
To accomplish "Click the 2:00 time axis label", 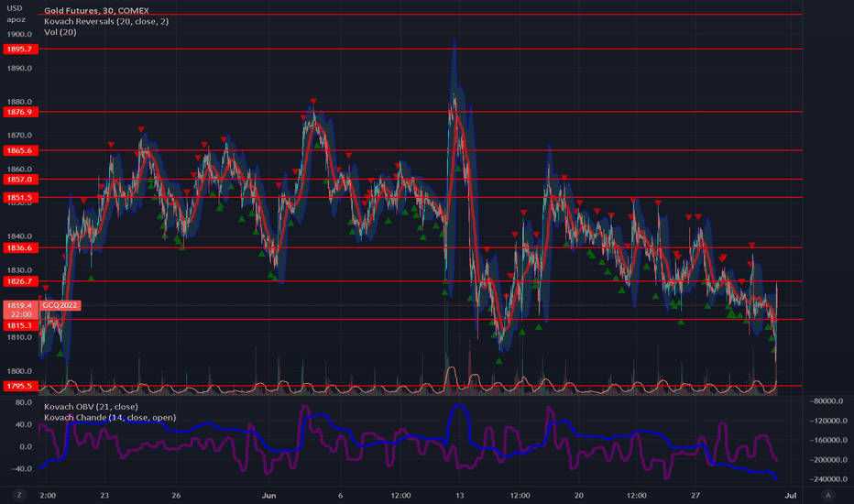I will (48, 495).
